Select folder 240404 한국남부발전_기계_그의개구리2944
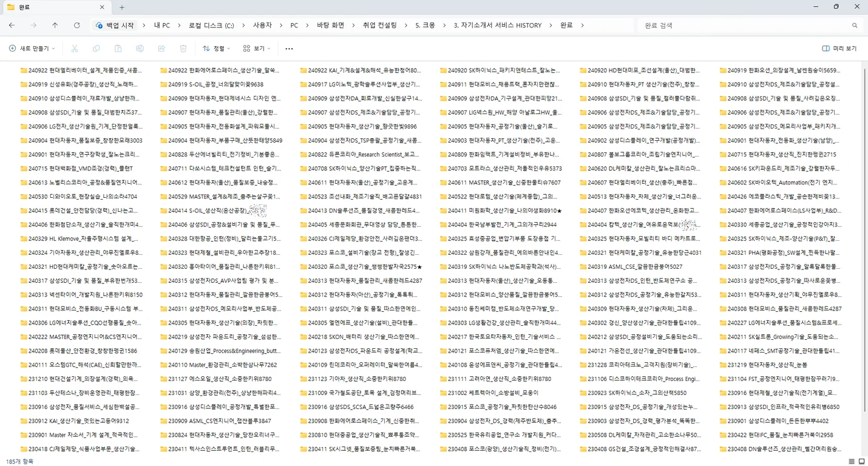The image size is (868, 466). point(498,225)
